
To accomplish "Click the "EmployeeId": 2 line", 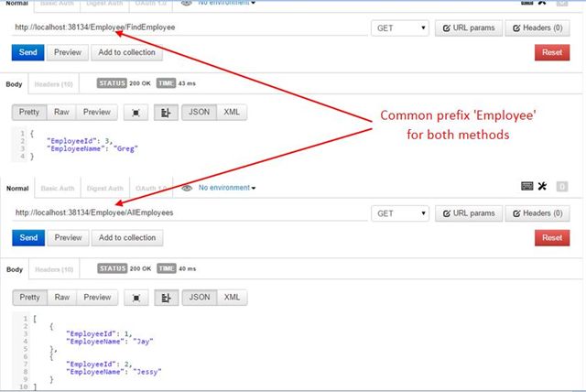I will pos(99,364).
